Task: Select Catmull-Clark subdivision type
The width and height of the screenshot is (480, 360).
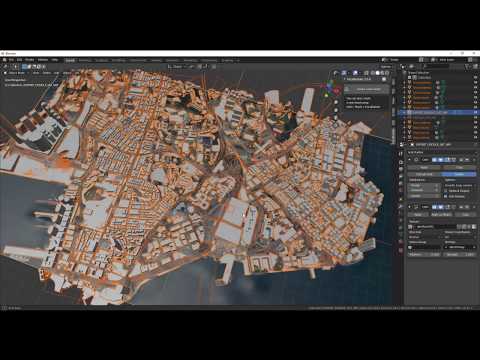Action: pyautogui.click(x=424, y=174)
